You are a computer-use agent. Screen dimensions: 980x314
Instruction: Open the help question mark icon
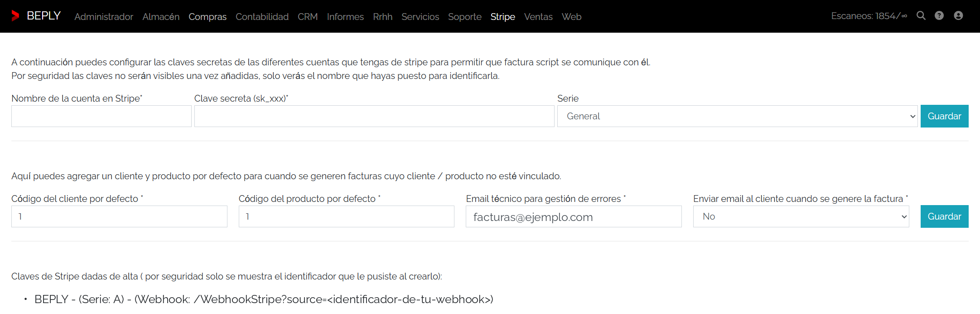(939, 16)
